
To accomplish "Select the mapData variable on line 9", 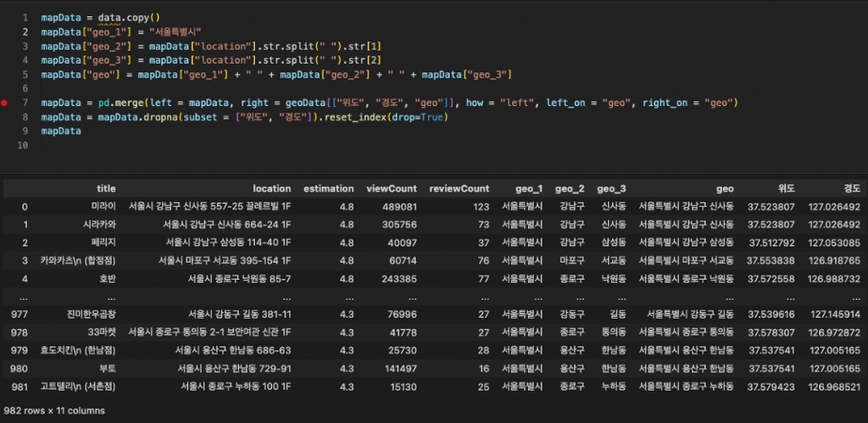I will tap(61, 131).
